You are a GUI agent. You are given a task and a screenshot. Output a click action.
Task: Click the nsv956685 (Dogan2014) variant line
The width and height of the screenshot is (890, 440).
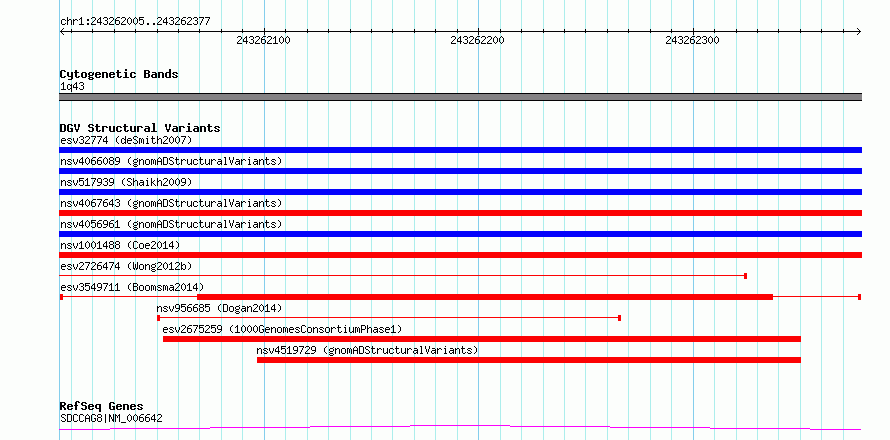point(389,318)
